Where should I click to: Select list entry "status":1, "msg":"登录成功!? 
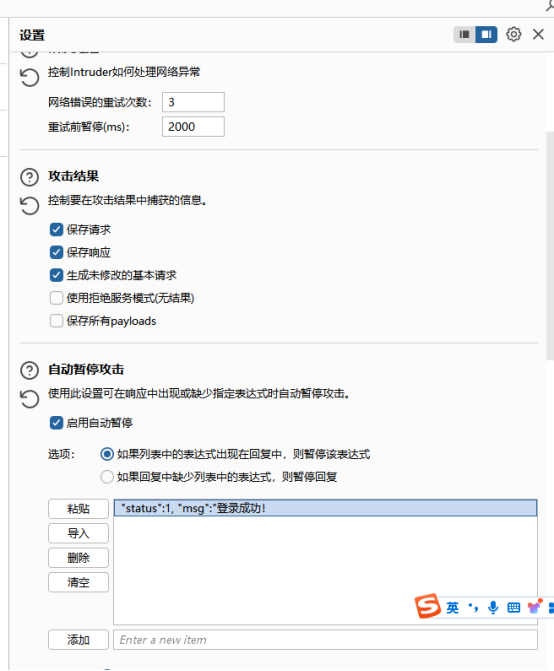(325, 508)
